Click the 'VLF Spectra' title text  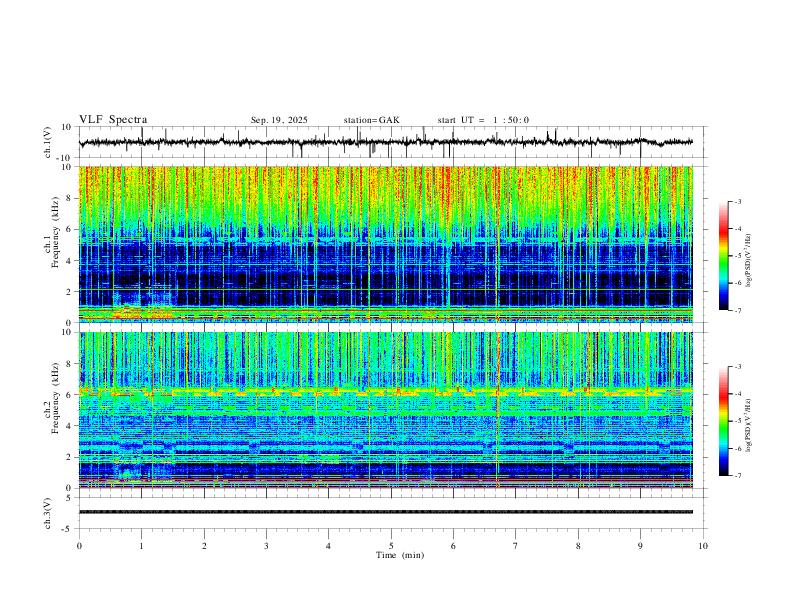click(113, 120)
